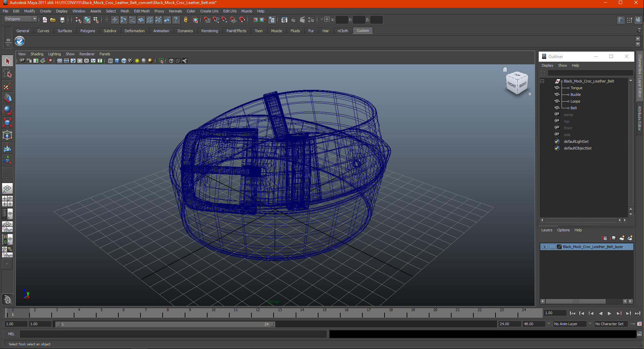Screen dimensions: 644x349
Task: Go to start of playback range
Action: [x=573, y=313]
